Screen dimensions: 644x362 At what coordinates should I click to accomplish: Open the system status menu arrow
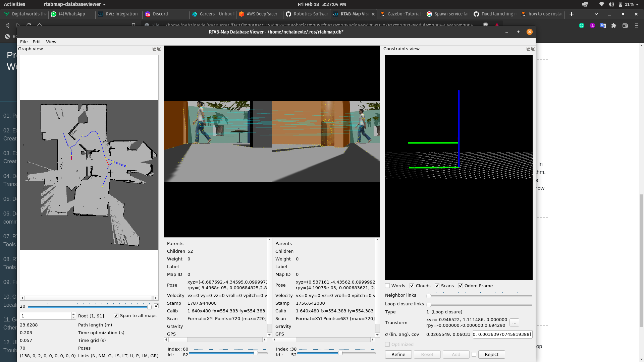[x=637, y=4]
